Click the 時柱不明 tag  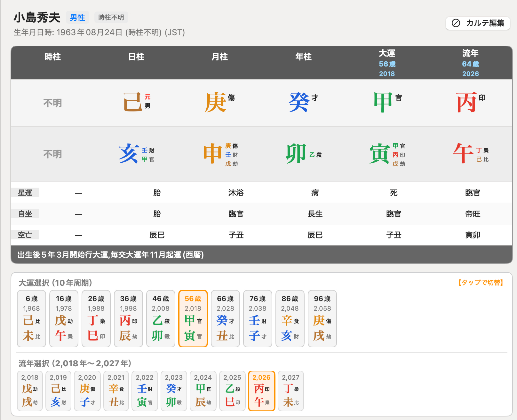[111, 17]
